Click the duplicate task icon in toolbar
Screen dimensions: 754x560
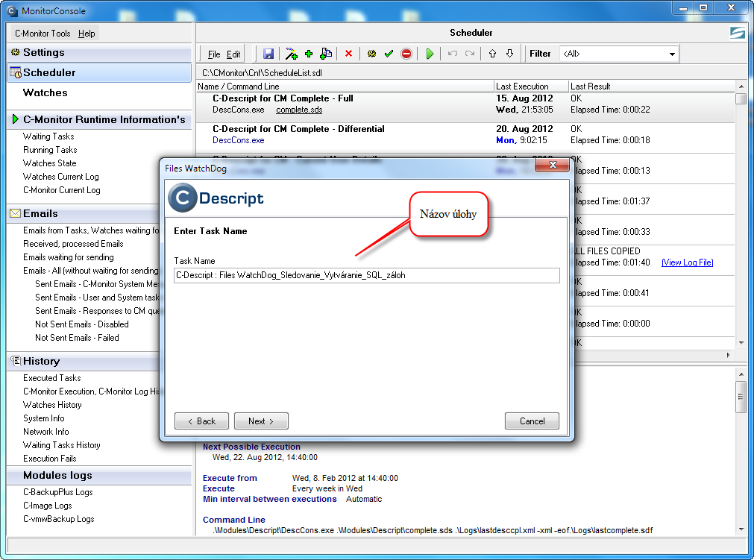(x=326, y=54)
